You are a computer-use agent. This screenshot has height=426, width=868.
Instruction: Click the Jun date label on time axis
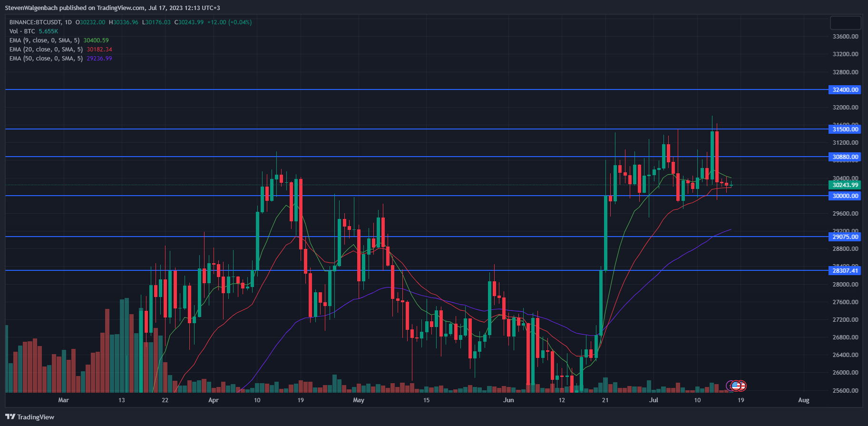pyautogui.click(x=508, y=400)
